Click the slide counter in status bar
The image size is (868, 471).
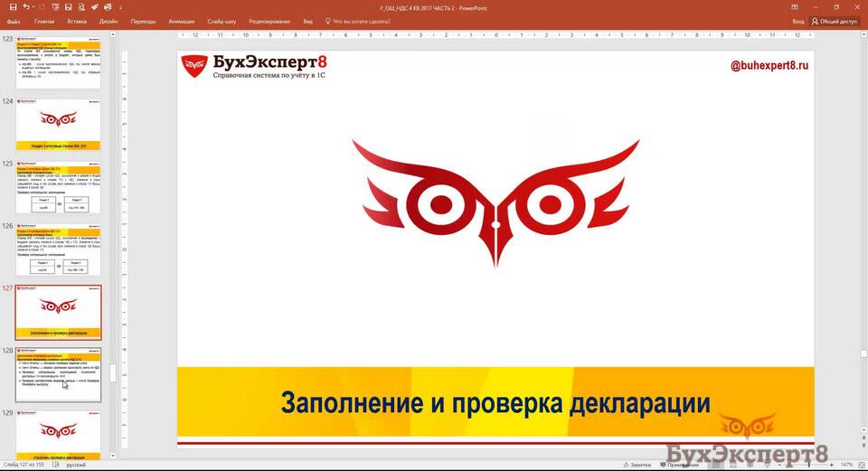(x=24, y=465)
